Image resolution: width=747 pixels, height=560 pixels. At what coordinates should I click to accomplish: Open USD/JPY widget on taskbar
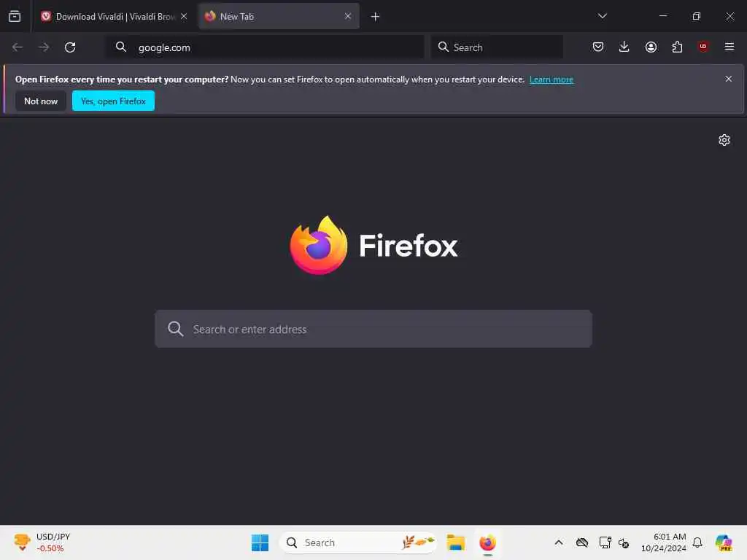[x=42, y=542]
